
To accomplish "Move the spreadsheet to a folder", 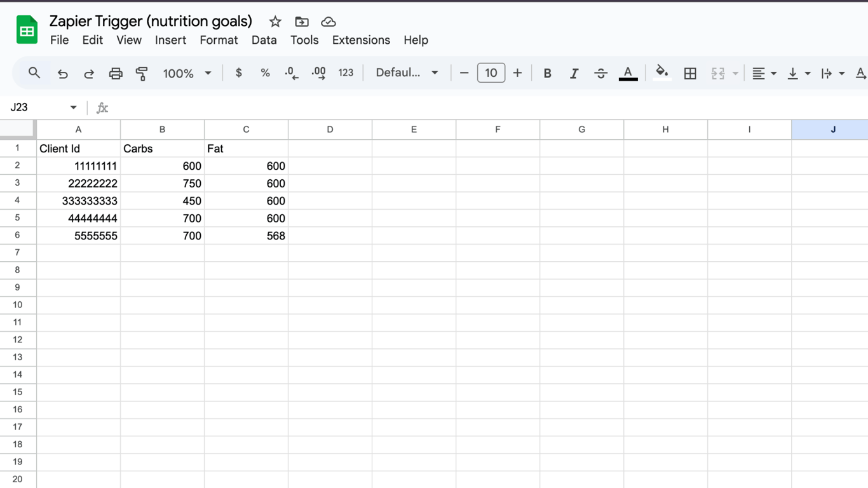I will 301,21.
